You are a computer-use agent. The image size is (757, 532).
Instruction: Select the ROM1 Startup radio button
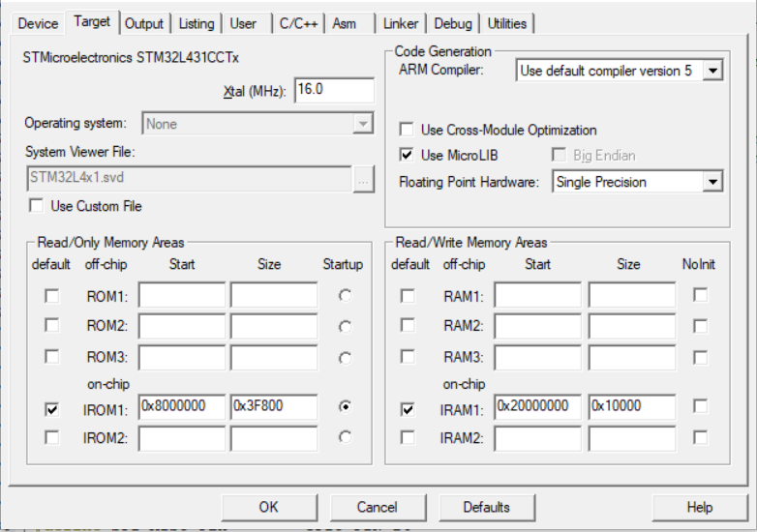(345, 295)
